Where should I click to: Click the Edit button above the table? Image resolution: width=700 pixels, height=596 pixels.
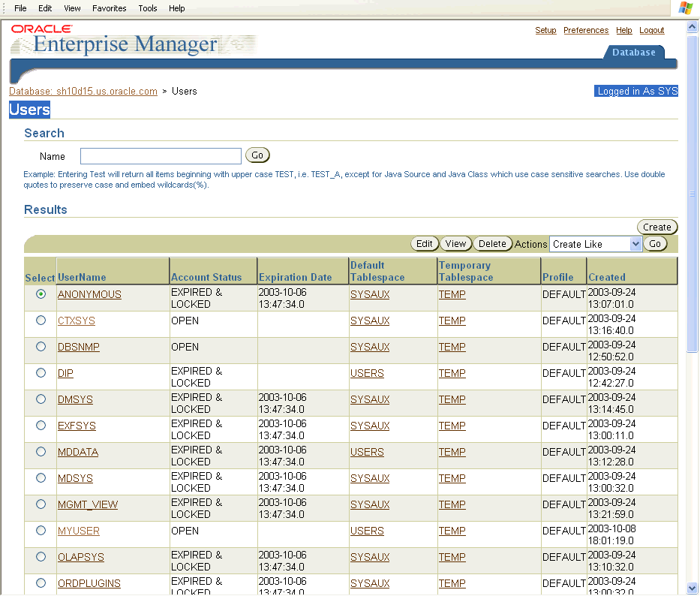point(425,244)
